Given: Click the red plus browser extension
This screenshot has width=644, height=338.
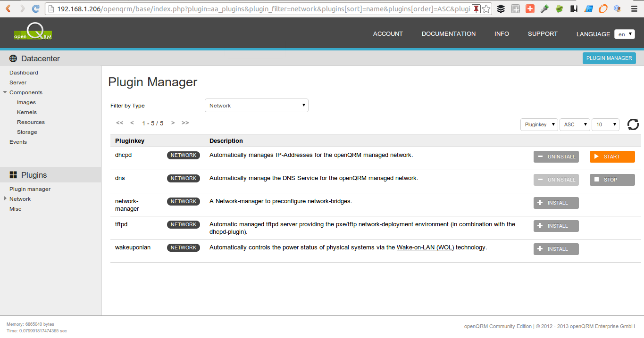Looking at the screenshot, I should (530, 8).
